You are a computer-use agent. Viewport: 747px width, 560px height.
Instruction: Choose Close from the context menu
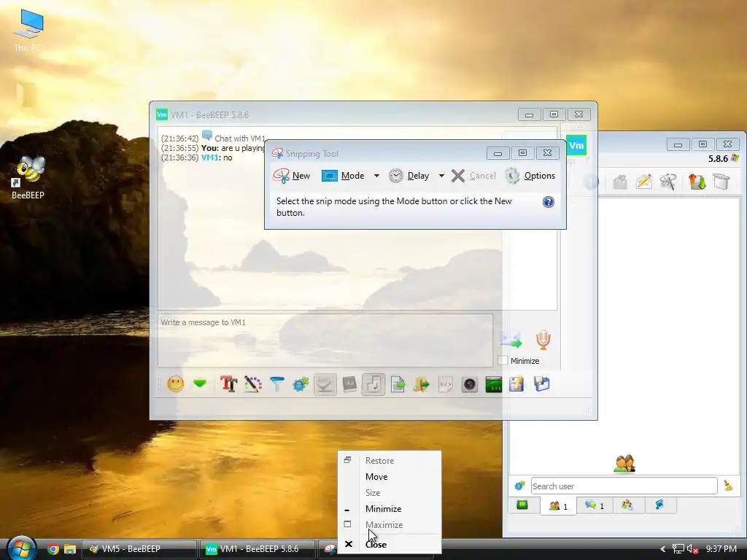coord(390,544)
